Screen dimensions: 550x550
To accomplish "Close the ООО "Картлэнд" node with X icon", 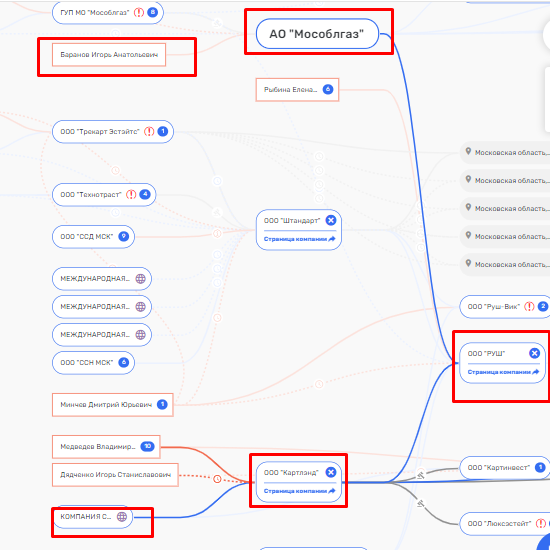I will point(331,472).
